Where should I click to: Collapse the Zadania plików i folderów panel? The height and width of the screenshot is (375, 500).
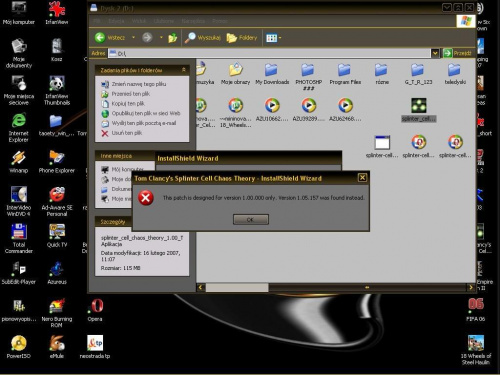tap(183, 70)
